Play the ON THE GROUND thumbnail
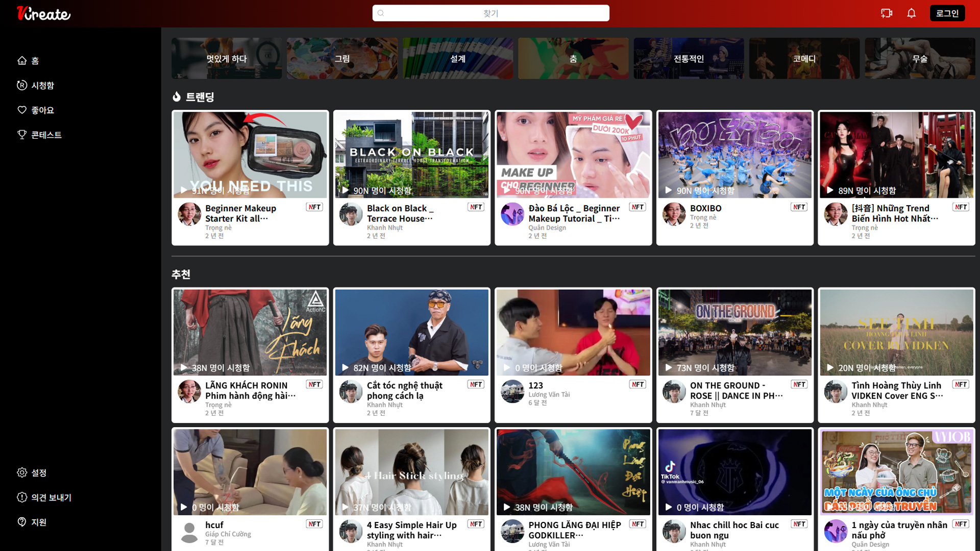This screenshot has width=980, height=551. pyautogui.click(x=734, y=332)
